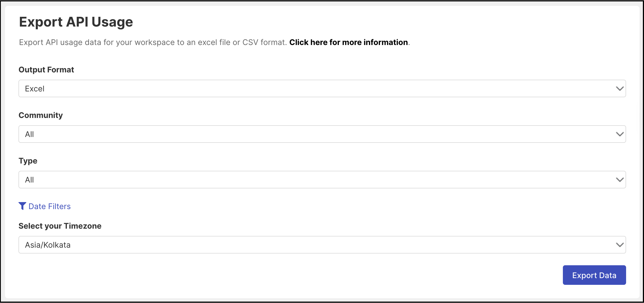Viewport: 644px width, 303px height.
Task: Click the Export Data button
Action: click(594, 275)
